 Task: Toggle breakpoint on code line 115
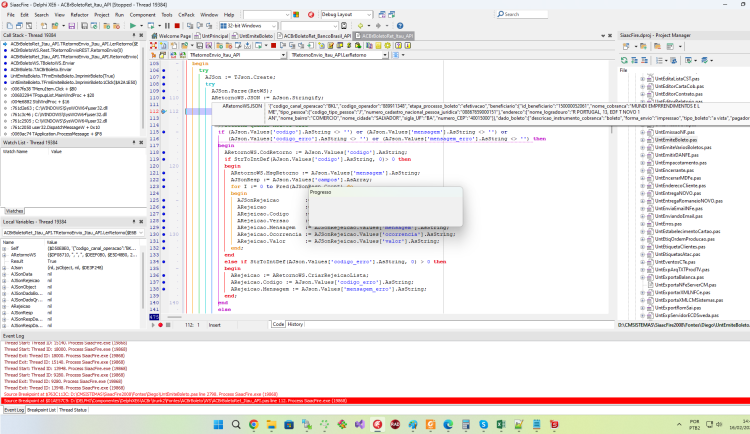164,132
